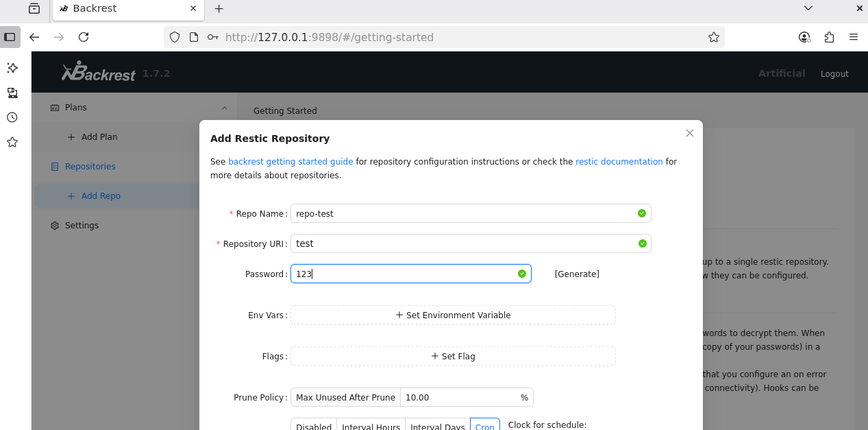Click the 1.7.2 version label
This screenshot has width=868, height=430.
pyautogui.click(x=156, y=73)
